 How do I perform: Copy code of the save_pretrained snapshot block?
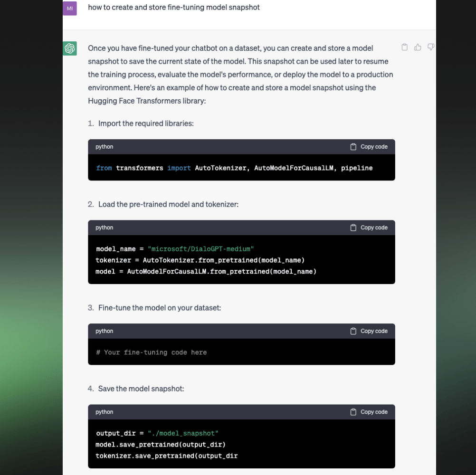tap(369, 412)
